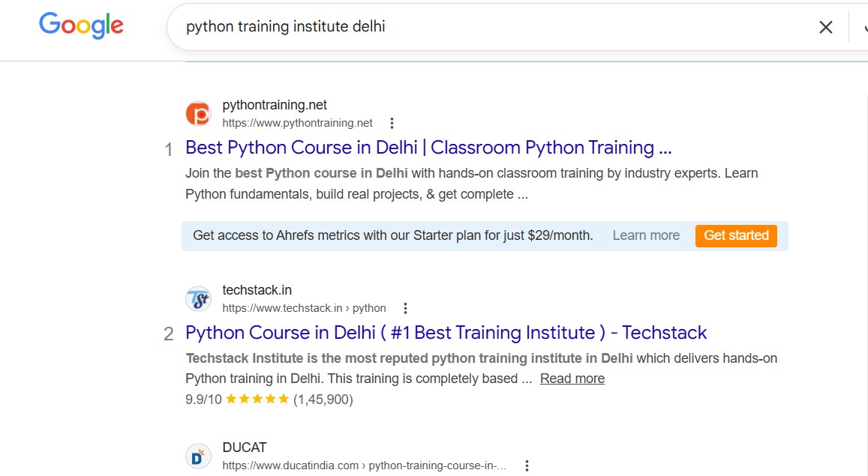Open three-dot menu for DUCAT result
This screenshot has height=476, width=868.
click(527, 466)
